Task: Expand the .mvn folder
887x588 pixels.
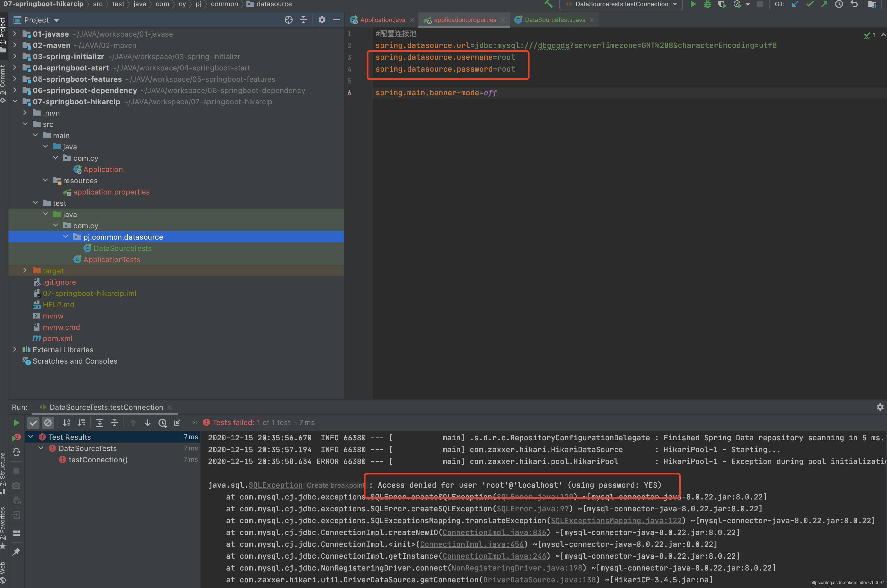Action: click(x=25, y=112)
